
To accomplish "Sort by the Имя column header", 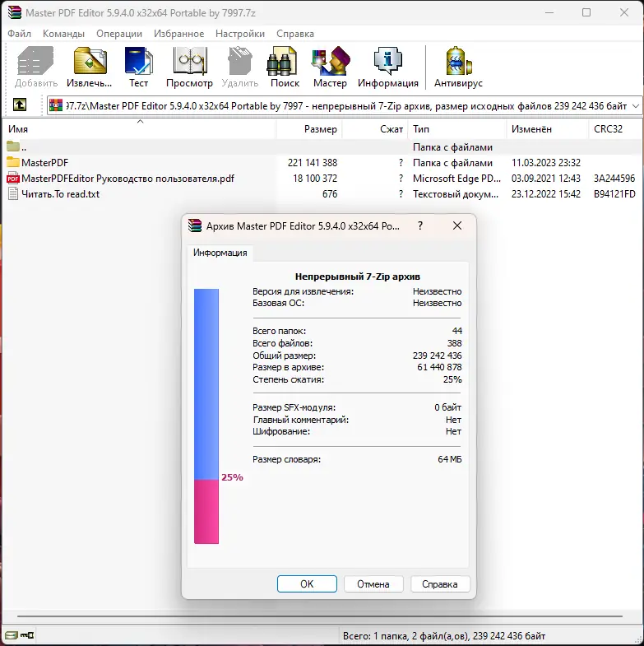I will (139, 129).
